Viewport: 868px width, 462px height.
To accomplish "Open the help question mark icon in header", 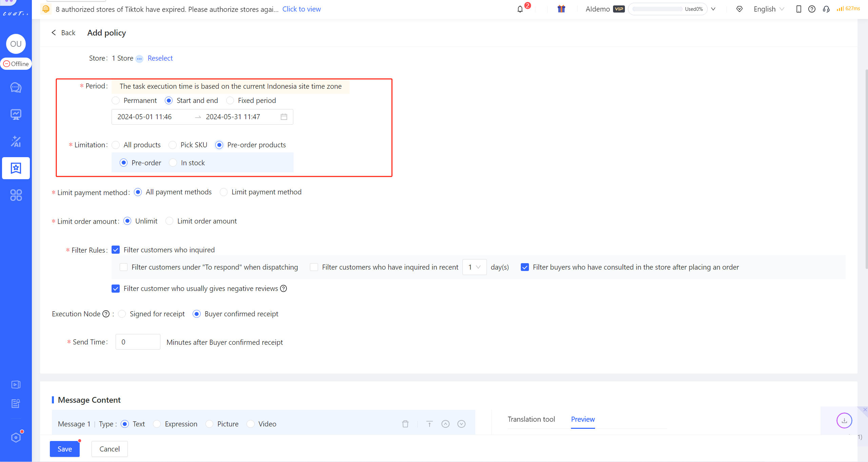I will pyautogui.click(x=812, y=9).
